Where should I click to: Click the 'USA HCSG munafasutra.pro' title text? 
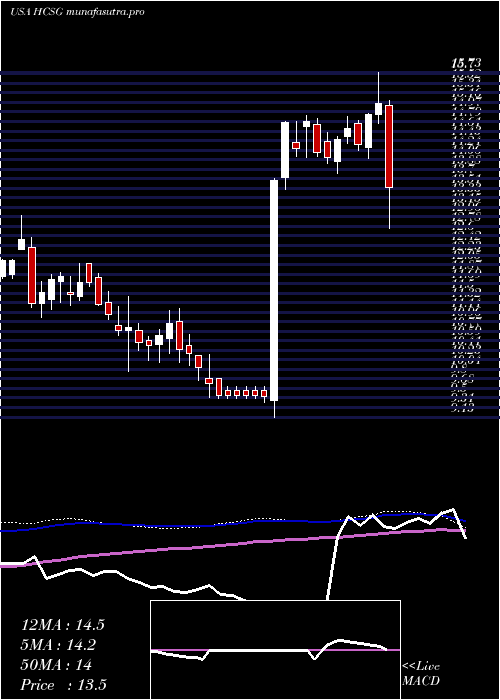(77, 12)
